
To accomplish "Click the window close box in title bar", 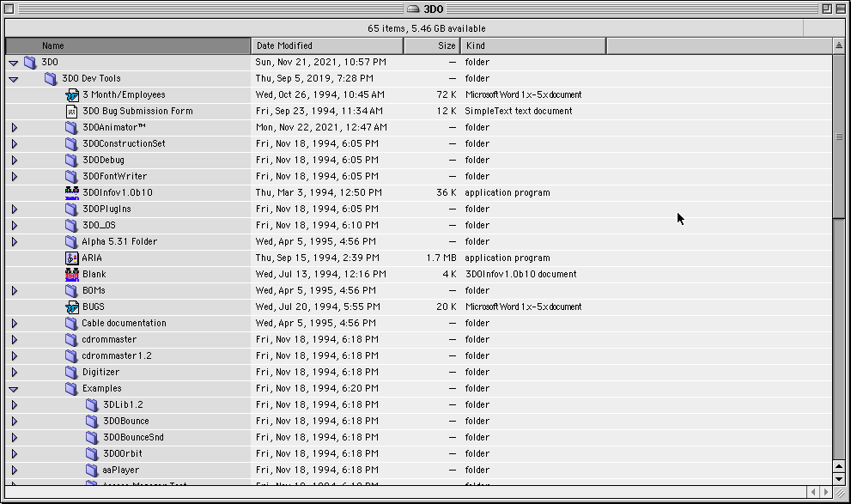I will pyautogui.click(x=9, y=9).
